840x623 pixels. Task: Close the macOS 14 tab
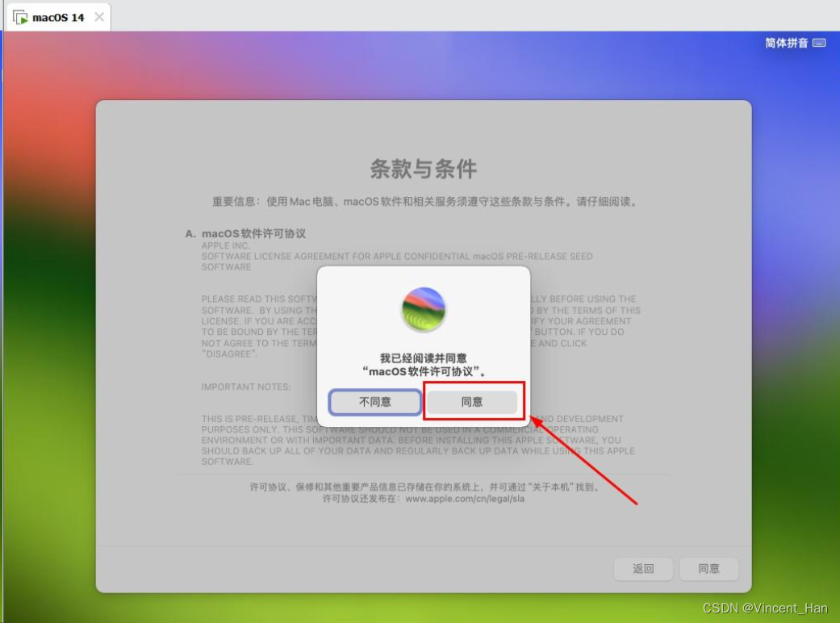[99, 17]
